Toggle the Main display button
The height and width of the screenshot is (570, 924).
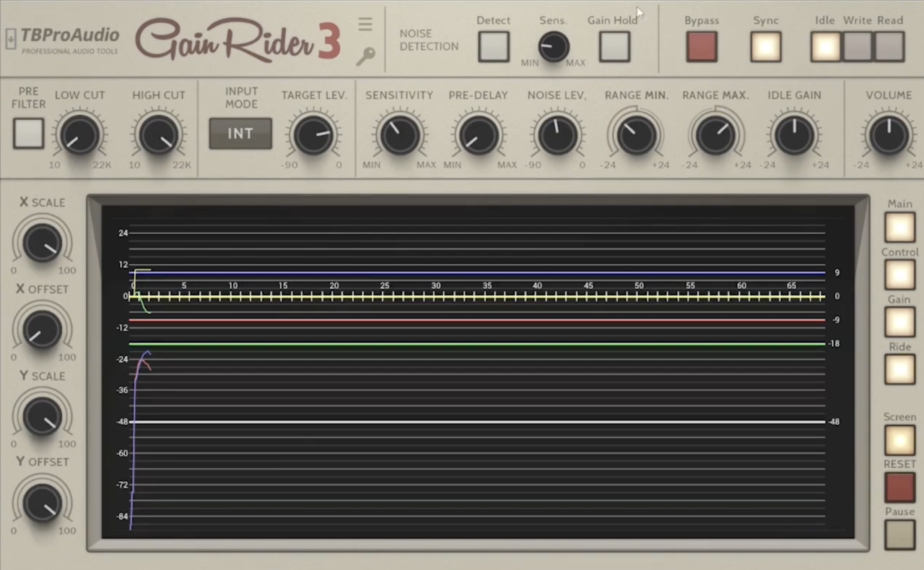point(899,228)
